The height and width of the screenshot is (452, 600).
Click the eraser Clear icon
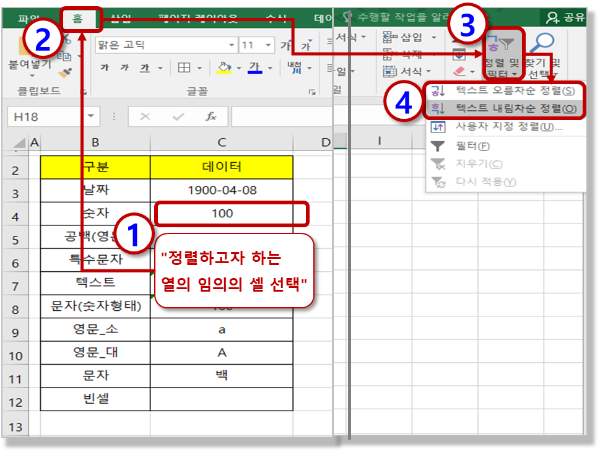(459, 71)
